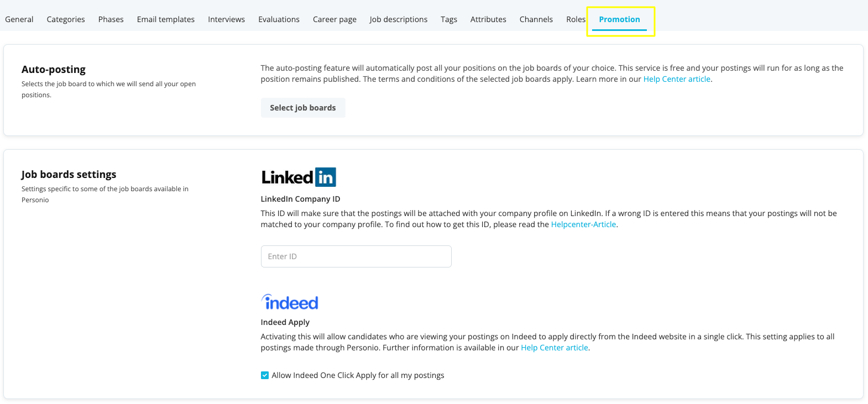Uncheck Allow Indeed One Click Apply checkbox
Image resolution: width=868 pixels, height=404 pixels.
(265, 375)
